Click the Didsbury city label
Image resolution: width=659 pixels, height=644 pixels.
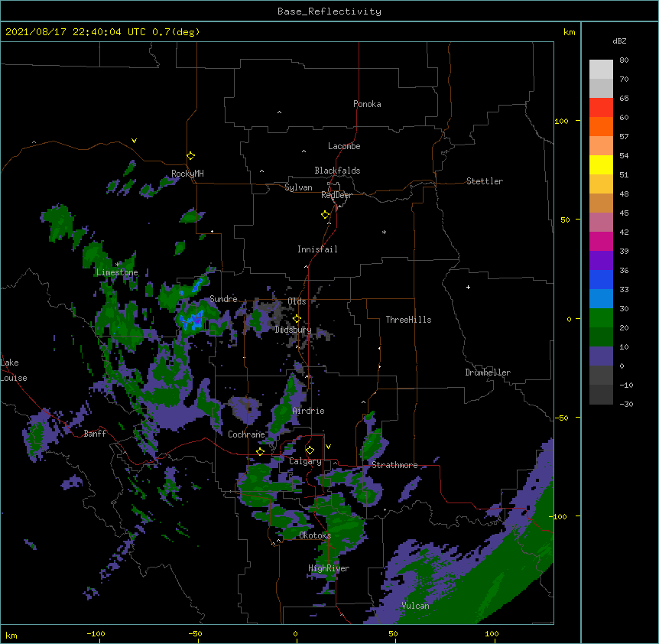tap(293, 330)
